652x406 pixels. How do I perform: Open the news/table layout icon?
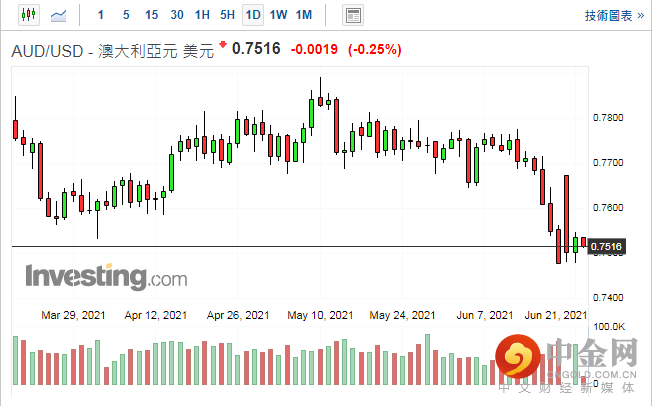tap(353, 15)
